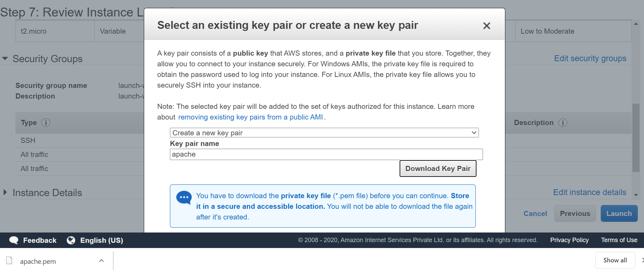Expand the Instance Details section

(5, 193)
